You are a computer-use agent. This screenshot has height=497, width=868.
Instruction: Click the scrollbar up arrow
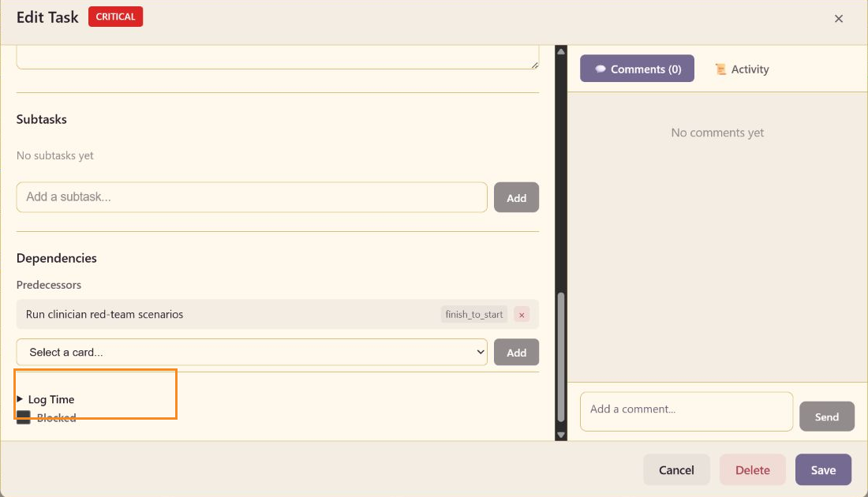pyautogui.click(x=561, y=51)
